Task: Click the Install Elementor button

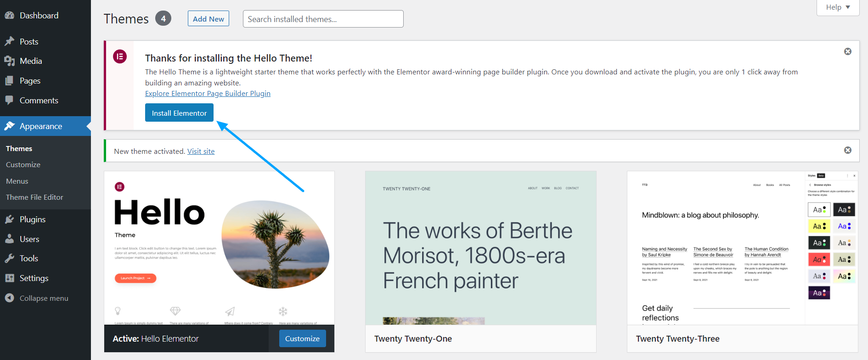Action: [179, 113]
